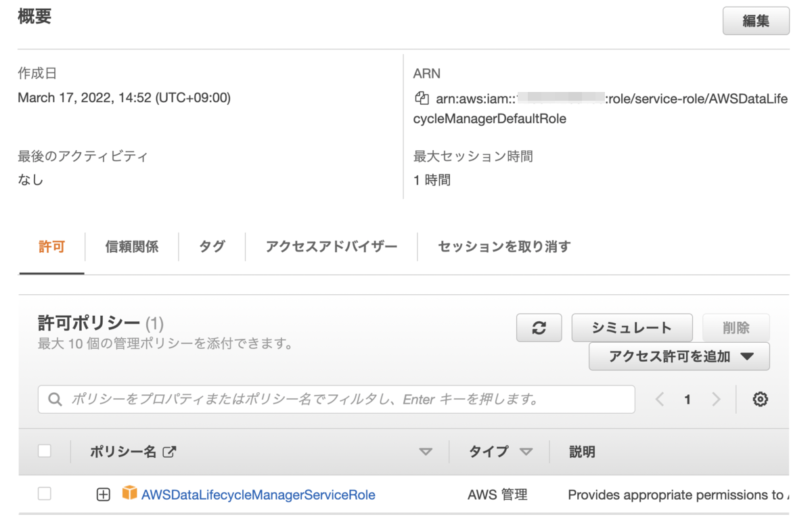This screenshot has height=520, width=812.
Task: Select the 許可 tab
Action: coord(51,247)
